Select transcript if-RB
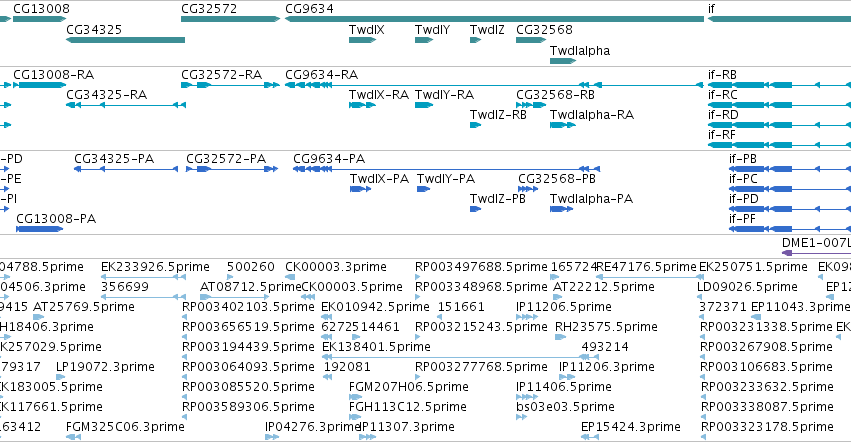Image resolution: width=851 pixels, height=442 pixels. [x=722, y=75]
